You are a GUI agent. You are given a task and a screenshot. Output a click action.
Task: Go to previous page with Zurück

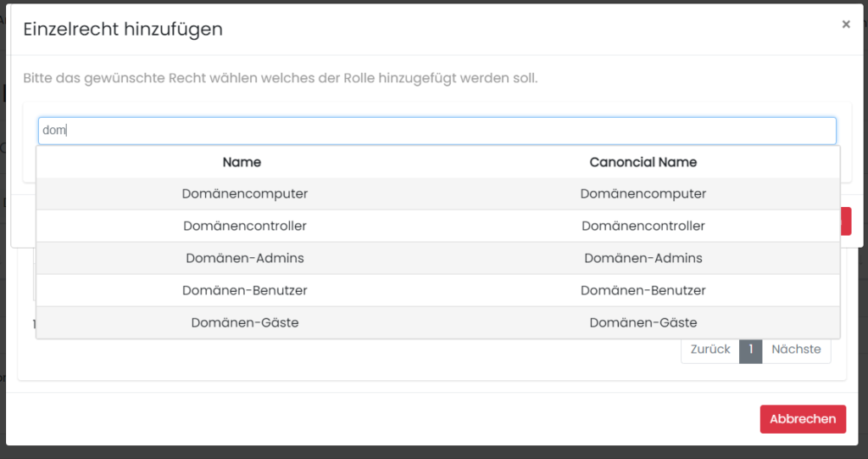point(709,350)
